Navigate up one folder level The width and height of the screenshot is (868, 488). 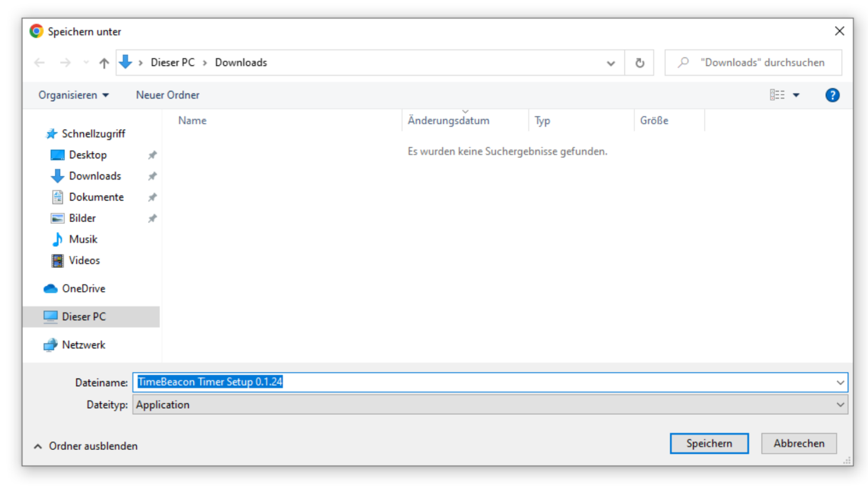tap(102, 62)
